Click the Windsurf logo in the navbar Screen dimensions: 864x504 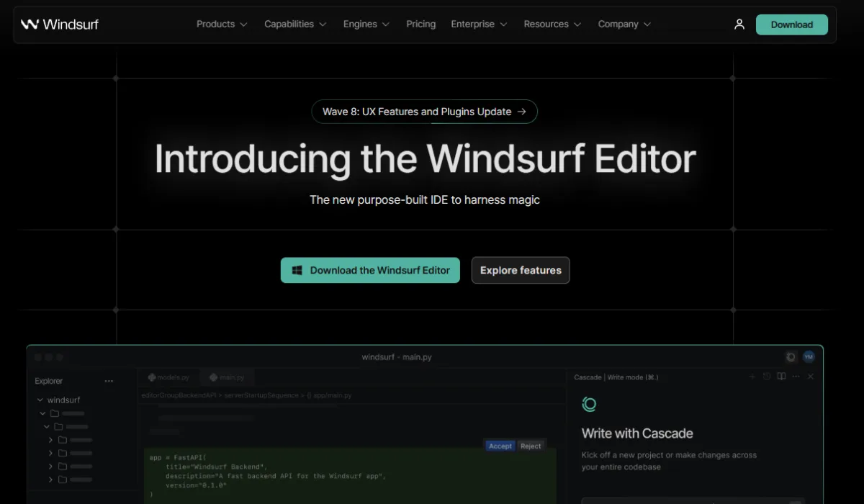[60, 24]
